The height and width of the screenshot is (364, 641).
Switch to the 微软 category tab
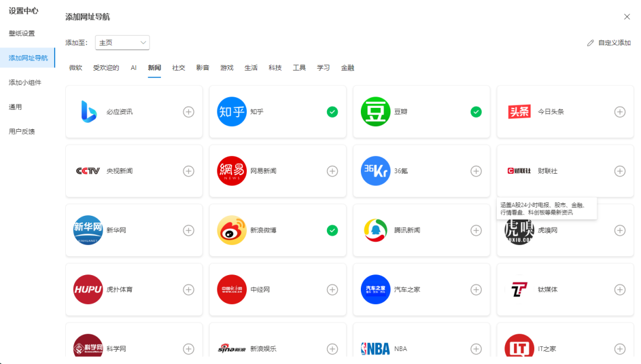[x=75, y=68]
